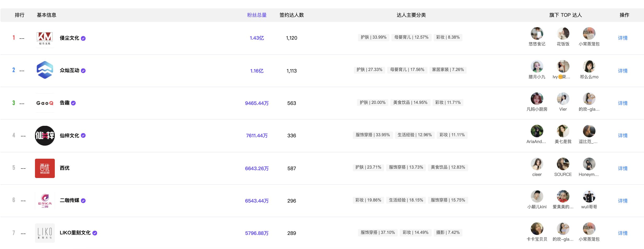644x249 pixels.
Task: View 卡卡宝贝贝 influencer avatar
Action: pos(537,229)
